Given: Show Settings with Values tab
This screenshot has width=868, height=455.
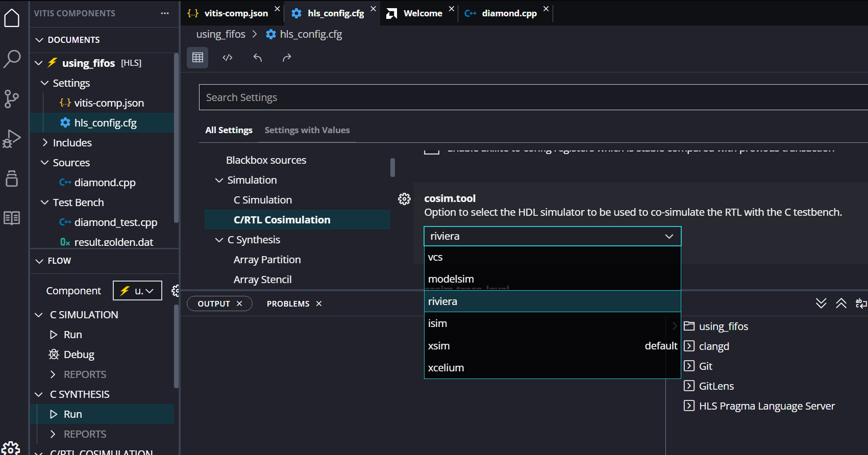Looking at the screenshot, I should (x=307, y=130).
